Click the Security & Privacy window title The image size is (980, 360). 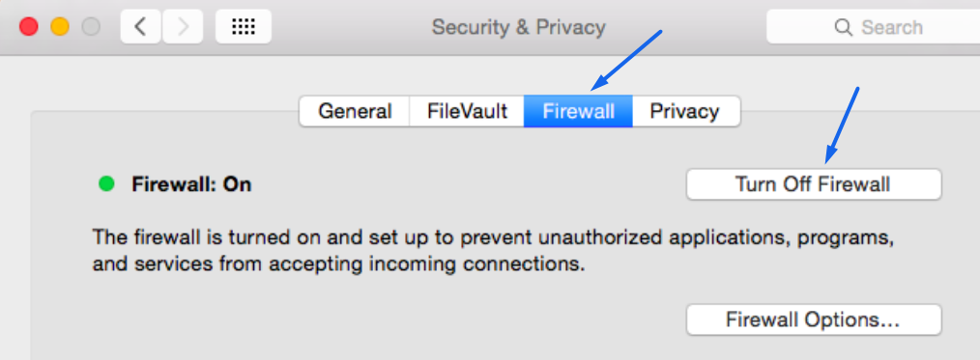click(x=518, y=27)
